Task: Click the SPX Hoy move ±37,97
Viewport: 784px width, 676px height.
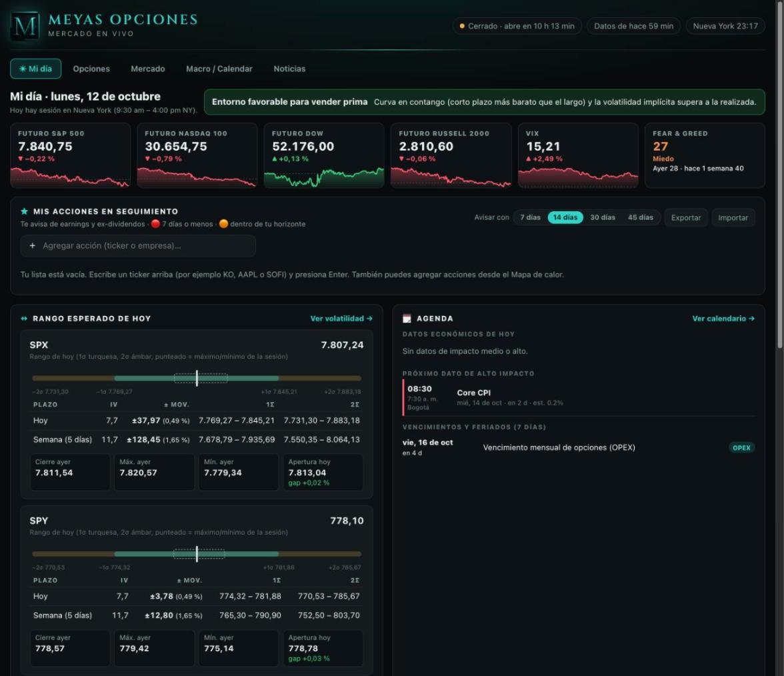Action: tap(146, 421)
